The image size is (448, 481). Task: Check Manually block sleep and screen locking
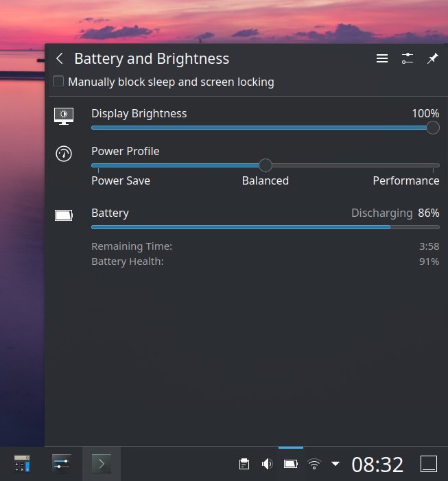(58, 82)
